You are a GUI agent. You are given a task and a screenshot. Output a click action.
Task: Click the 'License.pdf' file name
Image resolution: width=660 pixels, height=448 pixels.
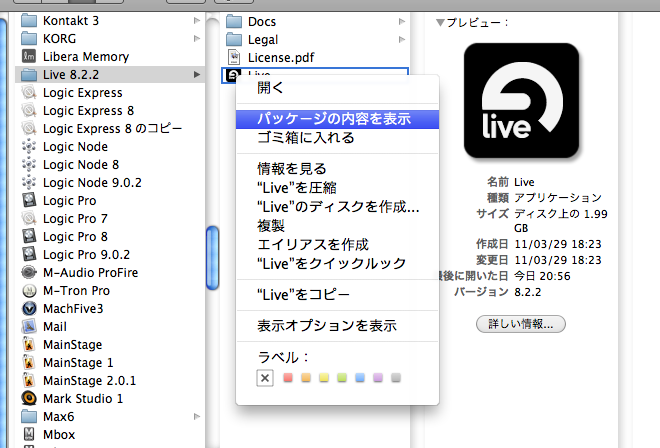(x=281, y=57)
